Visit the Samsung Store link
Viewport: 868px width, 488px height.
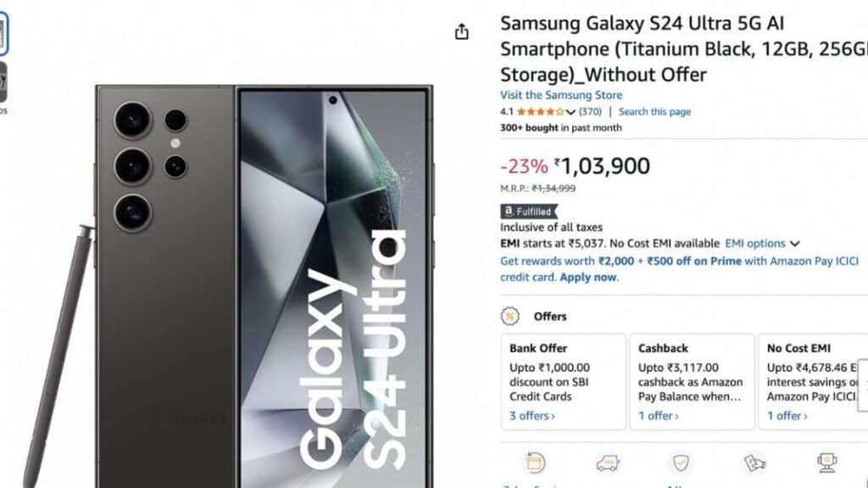point(560,95)
